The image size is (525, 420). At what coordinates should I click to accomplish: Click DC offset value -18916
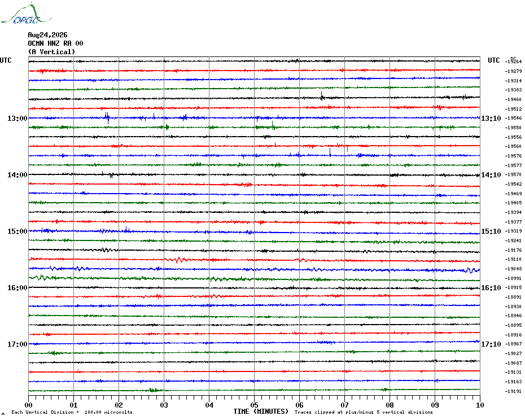pos(513,335)
